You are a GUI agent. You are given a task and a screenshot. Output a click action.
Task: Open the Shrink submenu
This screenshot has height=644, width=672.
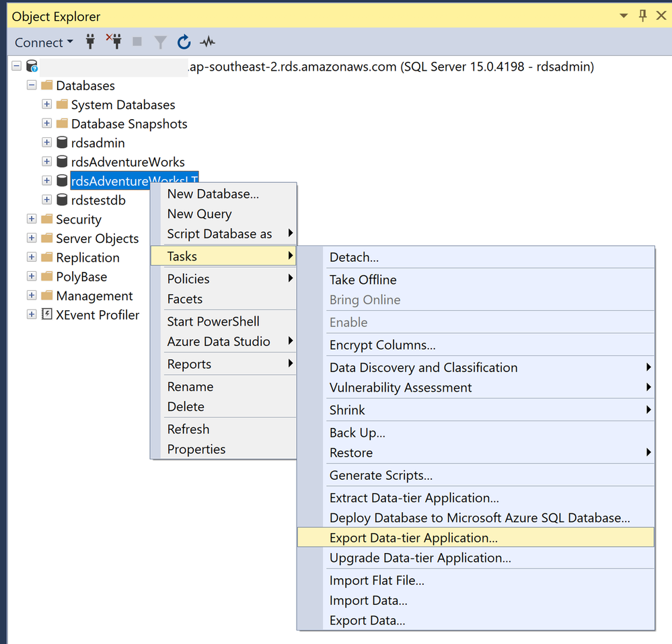pyautogui.click(x=476, y=410)
